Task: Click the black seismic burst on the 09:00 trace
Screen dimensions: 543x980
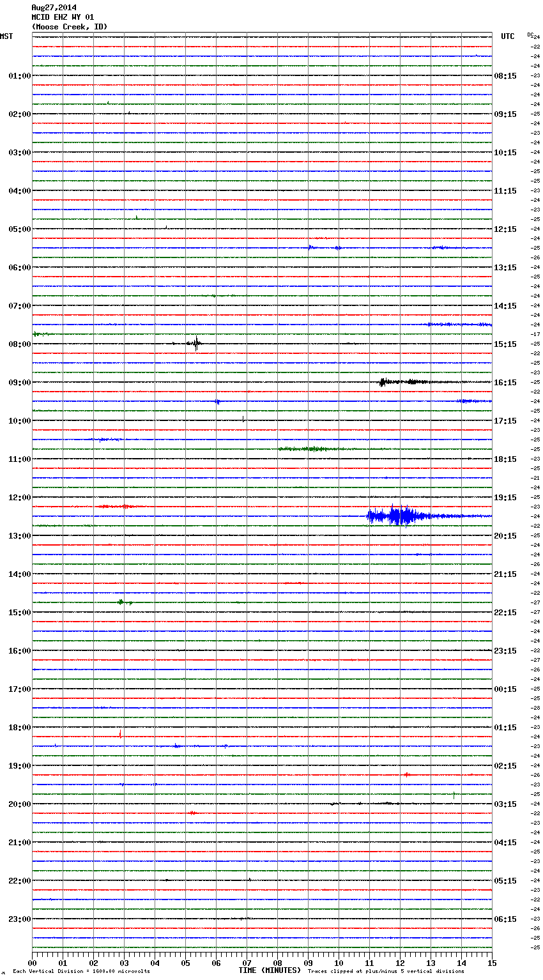Action: [x=402, y=382]
